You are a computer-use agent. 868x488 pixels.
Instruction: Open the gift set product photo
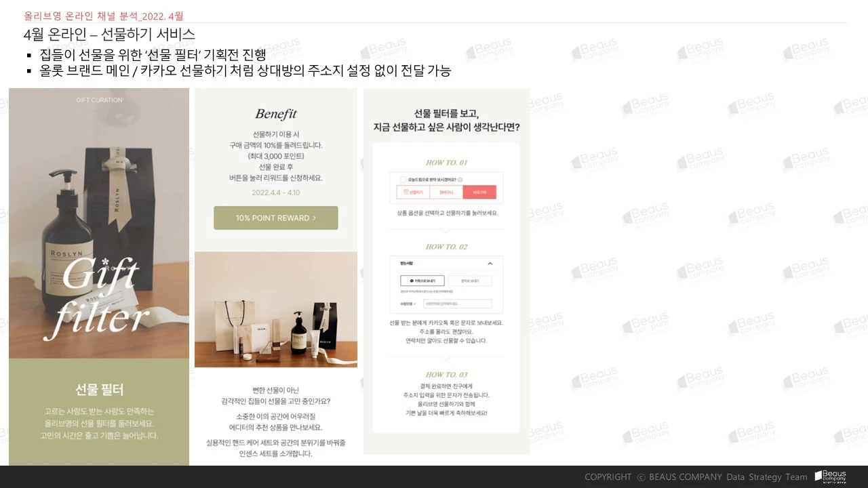276,310
